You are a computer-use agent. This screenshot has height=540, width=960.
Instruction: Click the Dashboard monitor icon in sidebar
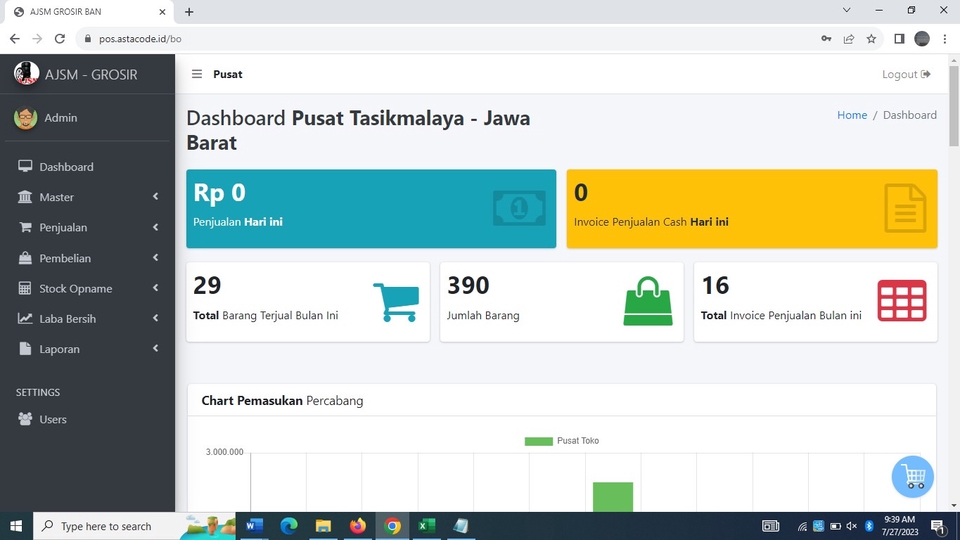pos(25,166)
